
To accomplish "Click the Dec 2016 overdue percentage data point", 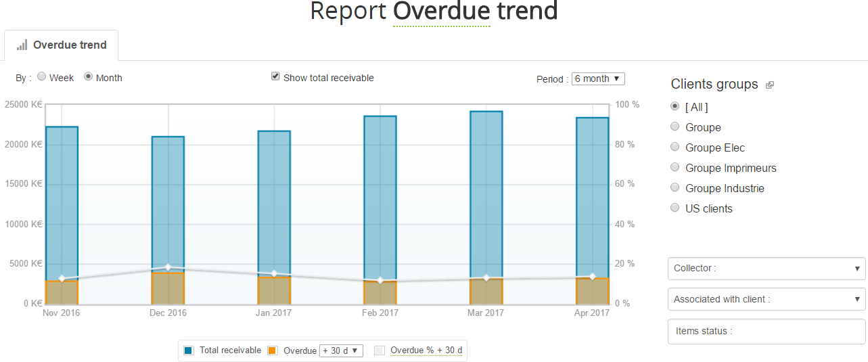I will tap(168, 267).
